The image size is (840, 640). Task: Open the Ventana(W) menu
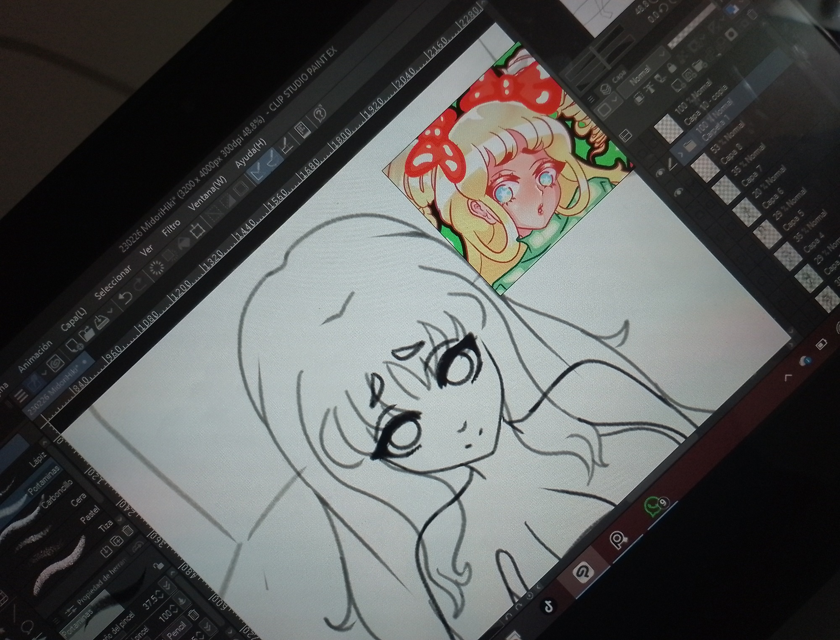[x=207, y=195]
